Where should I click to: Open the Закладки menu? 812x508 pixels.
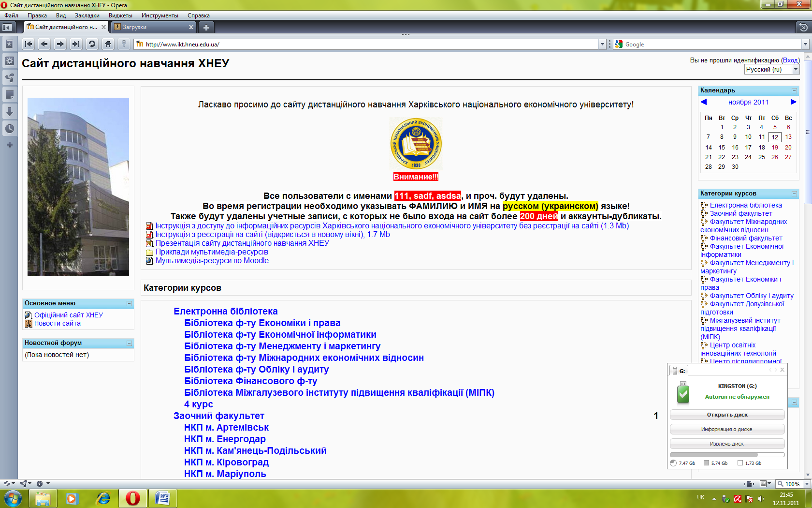click(x=87, y=15)
